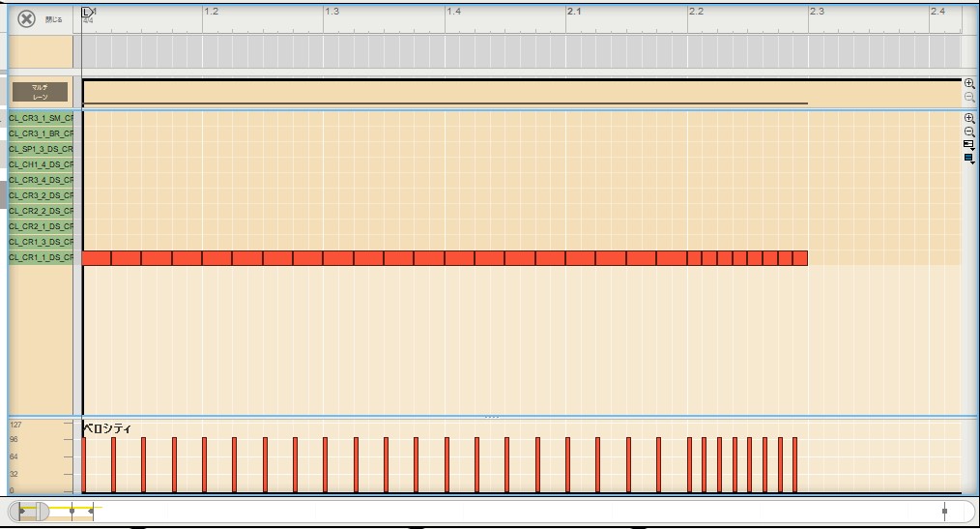This screenshot has width=980, height=529.
Task: Zoom out the multi lane overview
Action: click(x=969, y=97)
